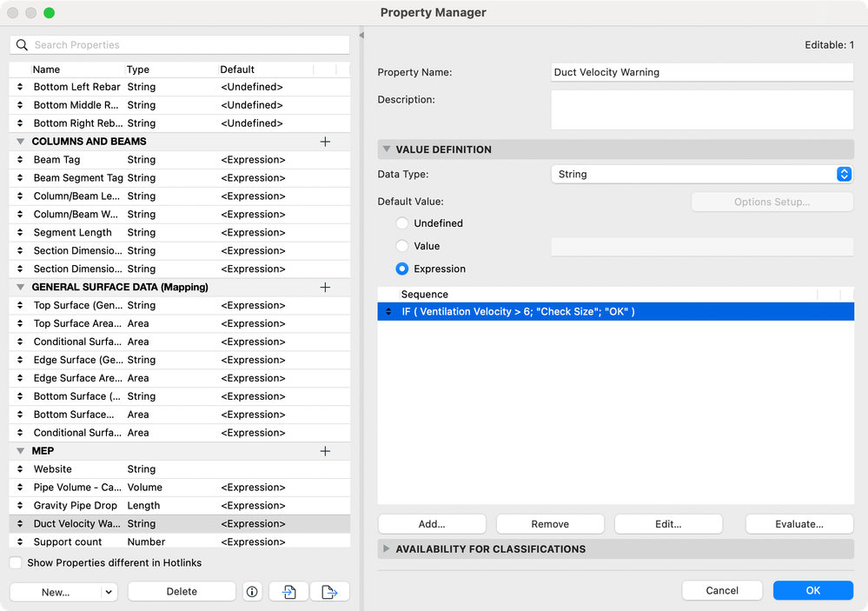Select the Bottom Surface (... String row

tap(180, 396)
